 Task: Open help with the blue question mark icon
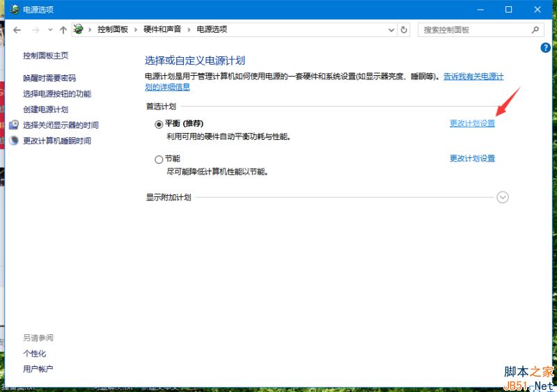(x=545, y=47)
